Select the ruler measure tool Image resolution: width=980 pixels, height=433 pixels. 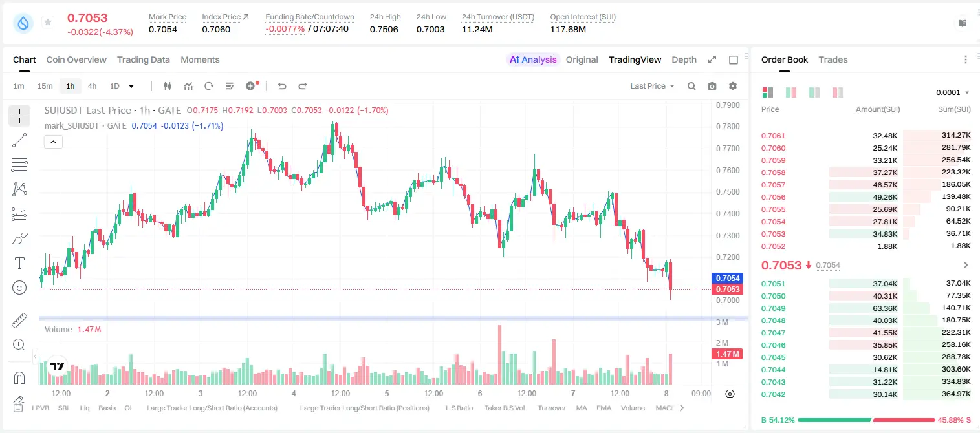(19, 321)
